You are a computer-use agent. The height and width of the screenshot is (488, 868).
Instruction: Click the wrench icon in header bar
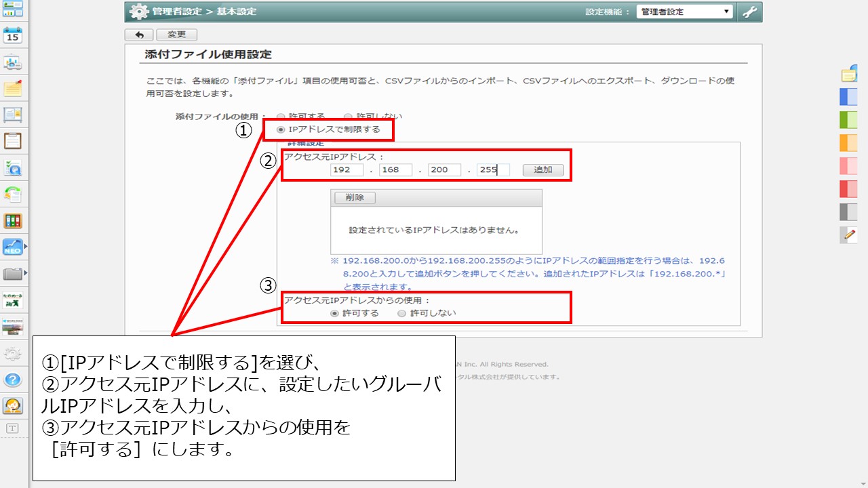point(749,12)
